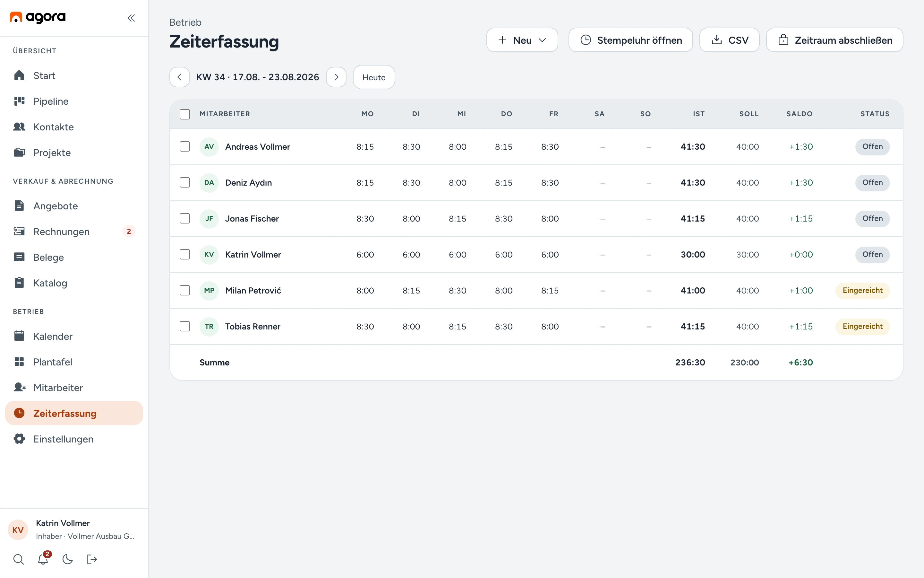
Task: Click the Summe Ist total 236:30
Action: (690, 363)
